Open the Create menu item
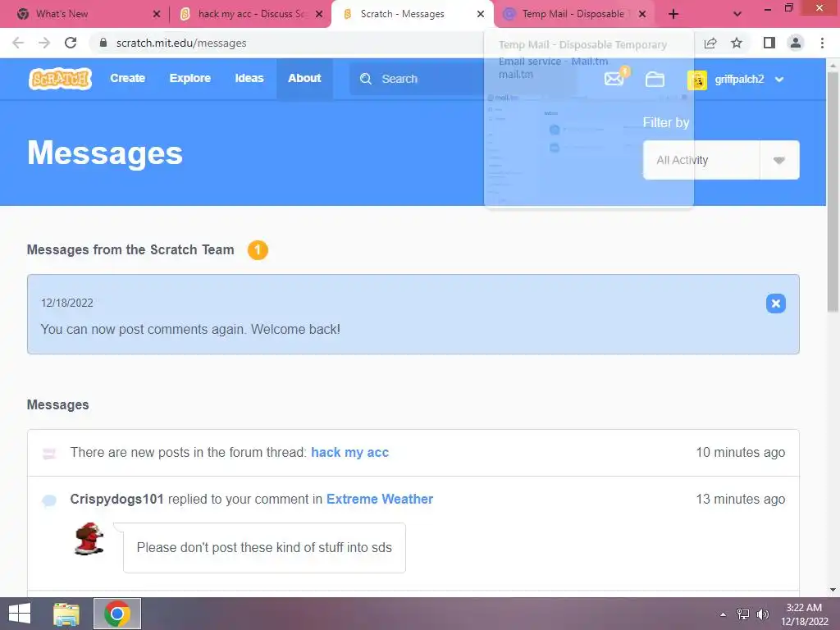Screen dimensions: 840x630 point(127,78)
